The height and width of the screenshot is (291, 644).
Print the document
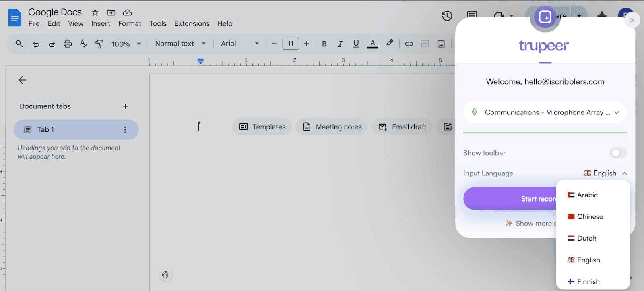(68, 44)
